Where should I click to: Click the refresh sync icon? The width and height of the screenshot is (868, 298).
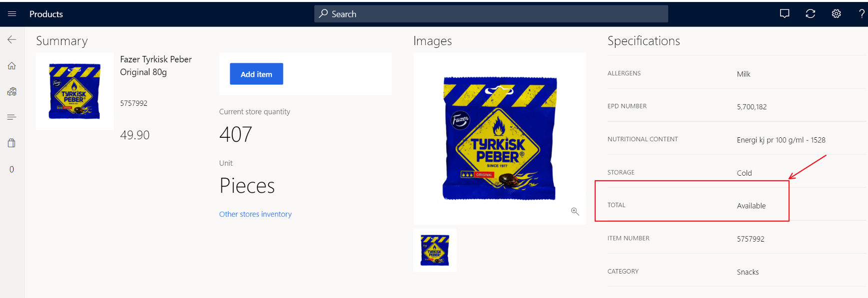pos(811,14)
